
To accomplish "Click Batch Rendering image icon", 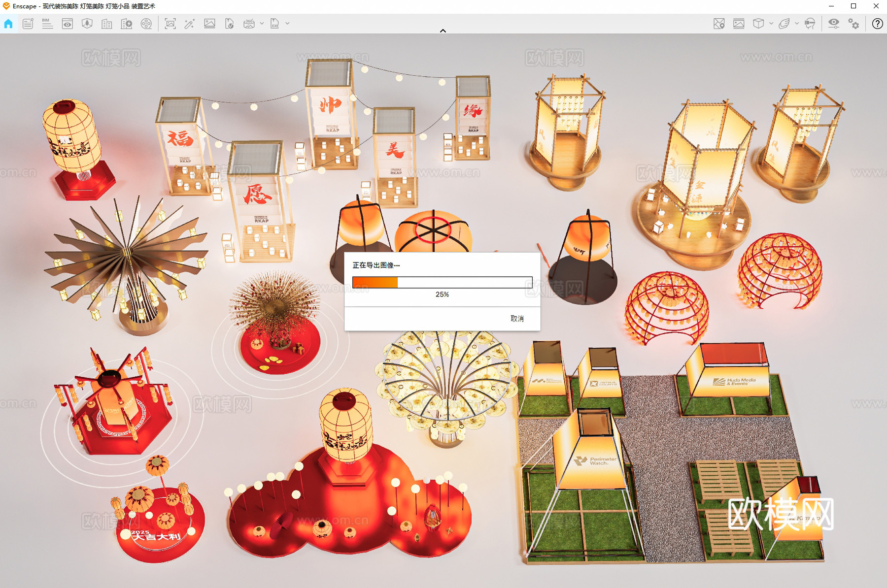I will 209,24.
